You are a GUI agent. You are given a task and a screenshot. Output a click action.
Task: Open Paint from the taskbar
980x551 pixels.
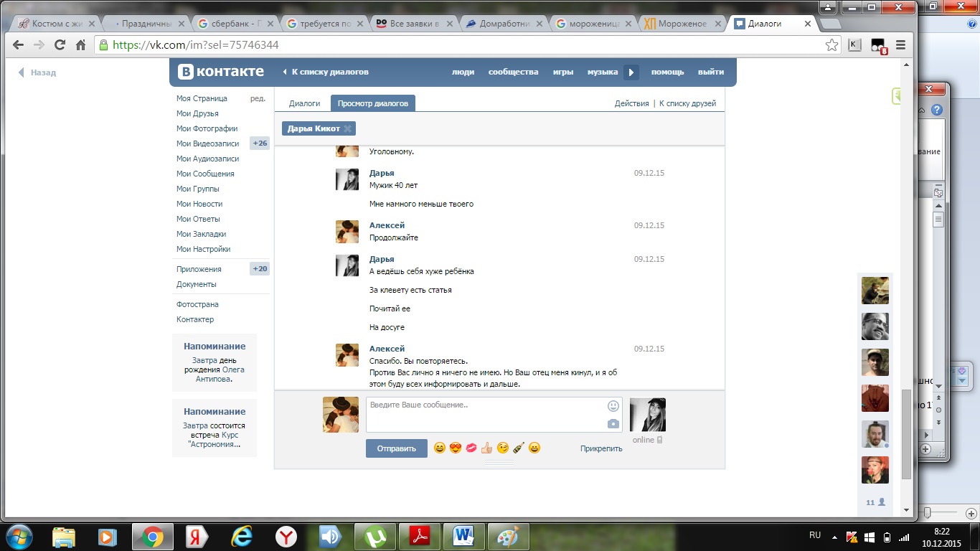click(508, 537)
